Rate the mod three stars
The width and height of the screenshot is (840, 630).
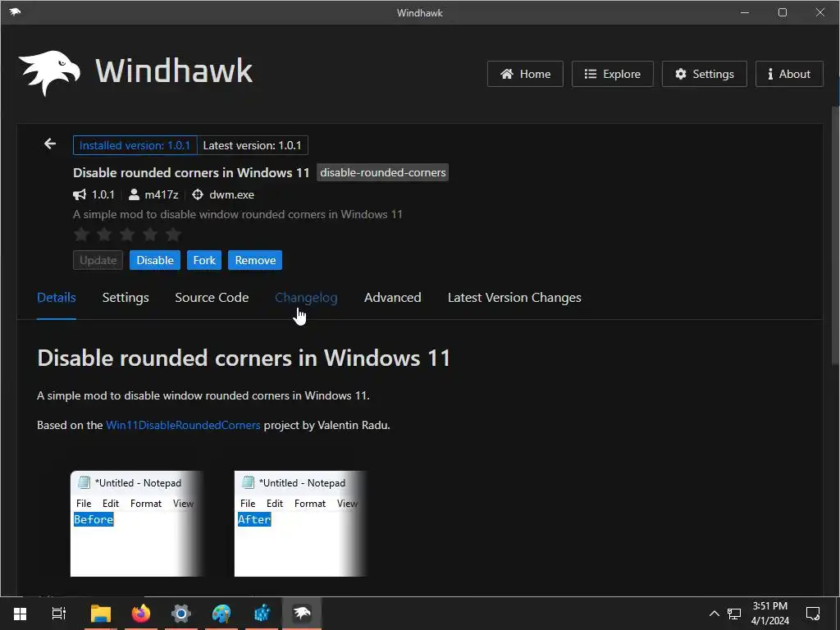coord(127,234)
